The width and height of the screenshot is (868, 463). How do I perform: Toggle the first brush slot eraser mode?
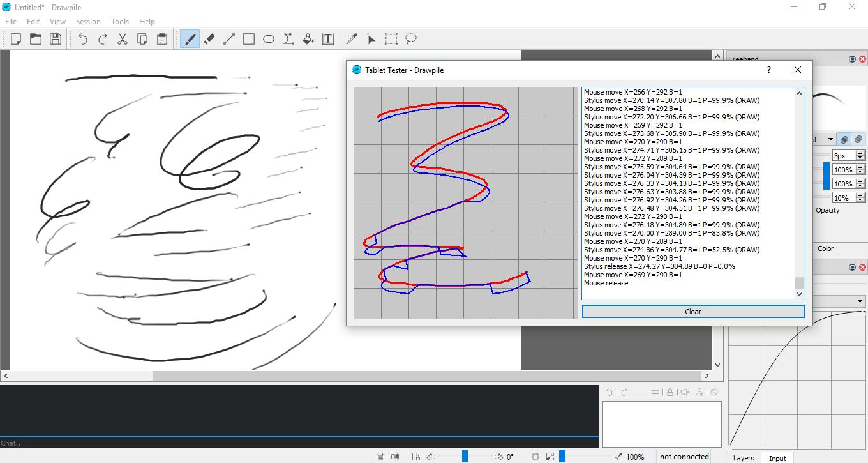click(x=844, y=139)
